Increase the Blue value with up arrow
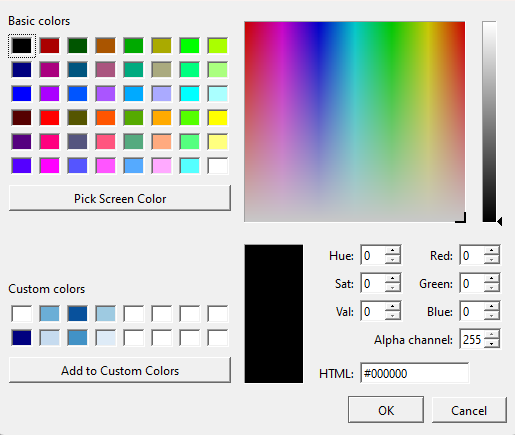The height and width of the screenshot is (435, 515). (x=491, y=307)
